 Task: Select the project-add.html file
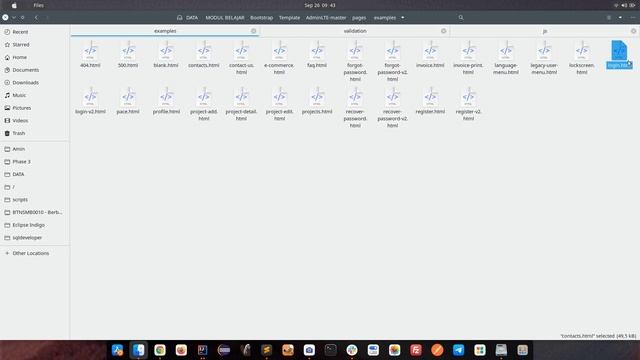204,104
